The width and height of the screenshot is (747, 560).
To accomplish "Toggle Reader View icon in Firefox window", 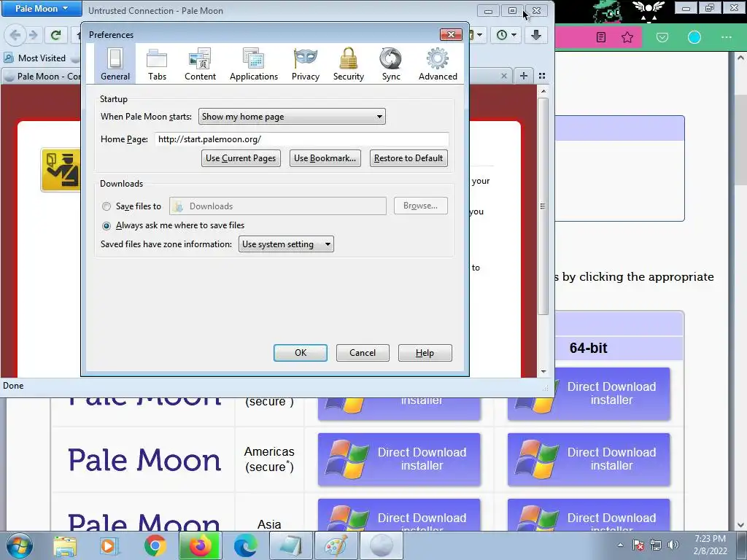I will [x=601, y=37].
